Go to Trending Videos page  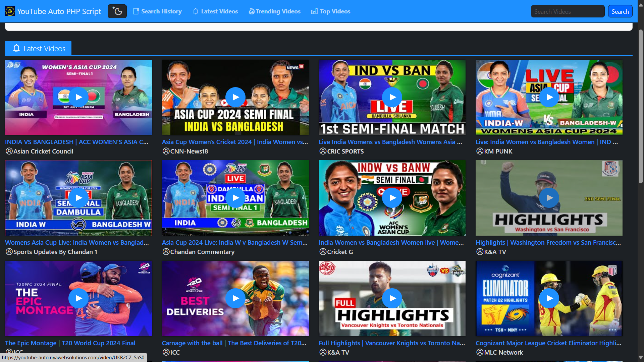[274, 11]
